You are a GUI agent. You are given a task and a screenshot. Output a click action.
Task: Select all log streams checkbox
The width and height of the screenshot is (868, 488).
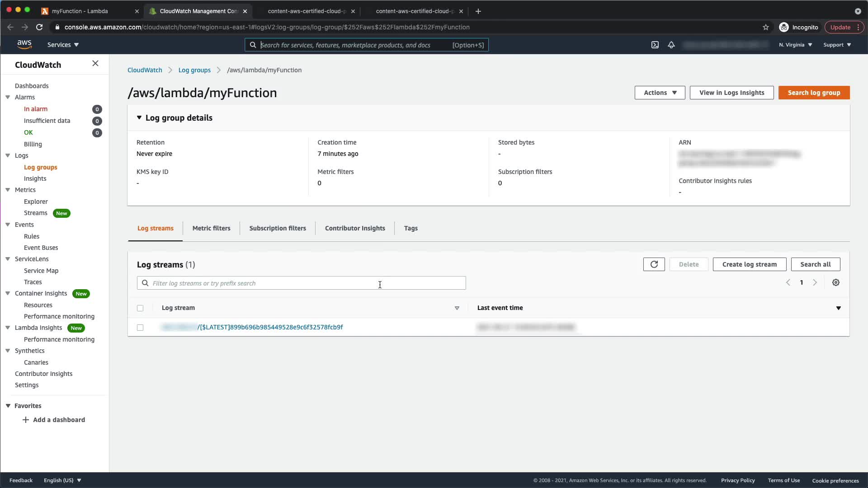pos(140,308)
